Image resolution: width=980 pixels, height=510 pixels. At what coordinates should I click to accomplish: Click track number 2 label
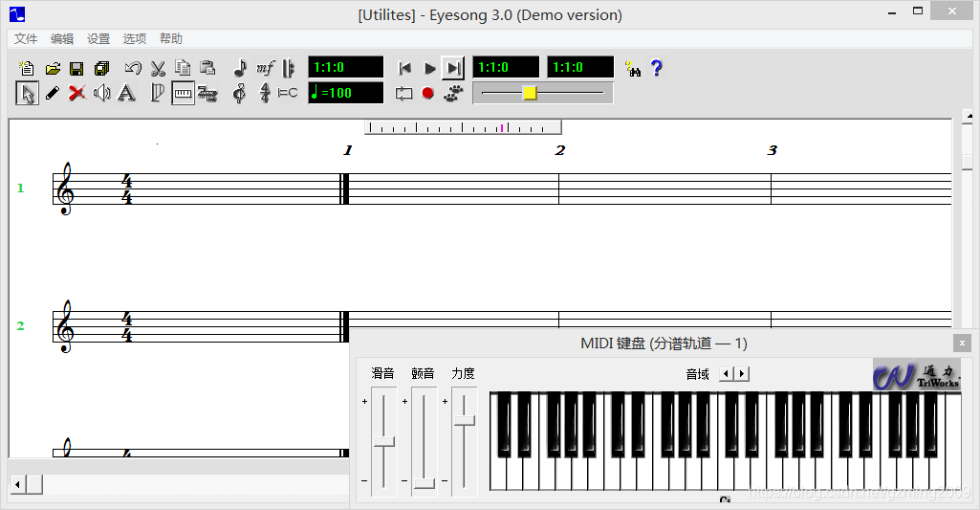20,325
